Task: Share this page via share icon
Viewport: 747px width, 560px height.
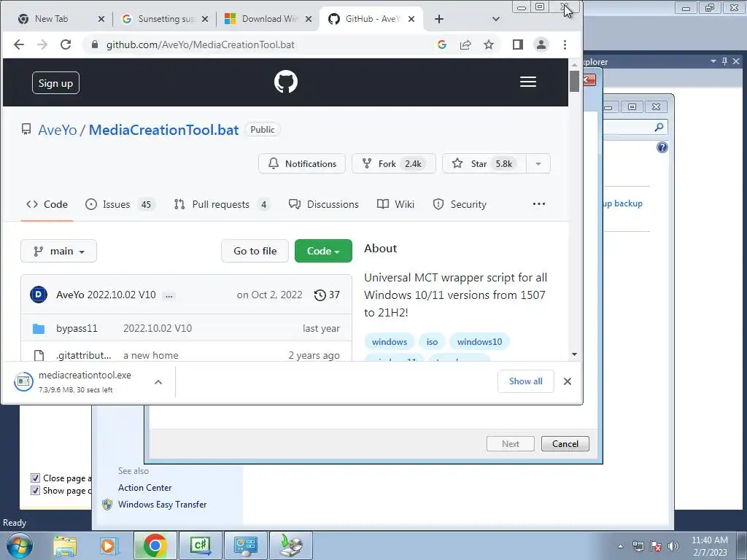Action: coord(465,44)
